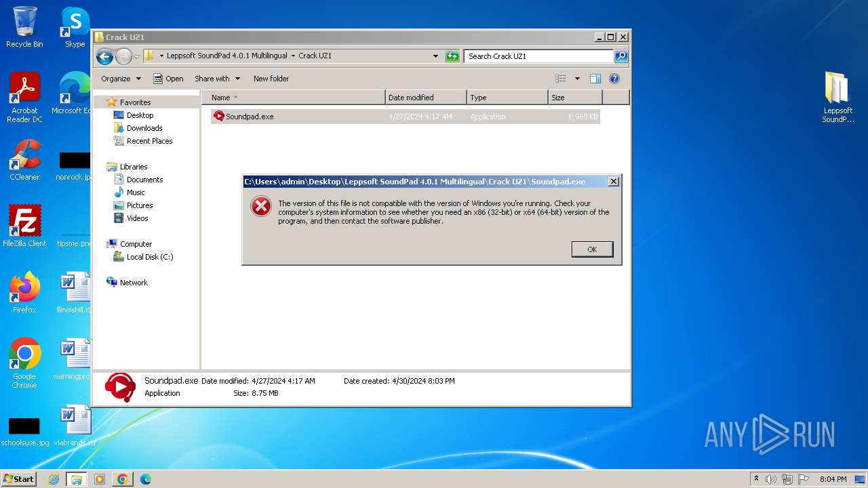The height and width of the screenshot is (488, 868).
Task: Refresh the Crack UZ1 folder view
Action: tap(452, 56)
